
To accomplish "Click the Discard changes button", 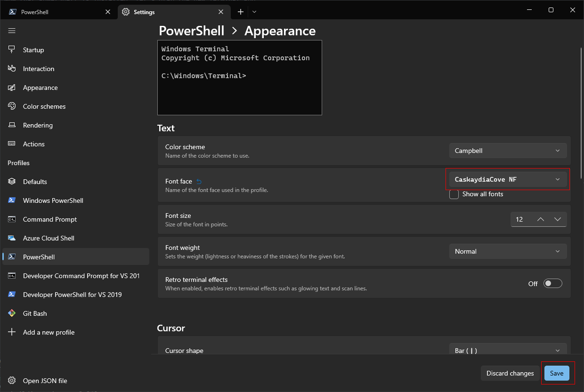I will [510, 373].
